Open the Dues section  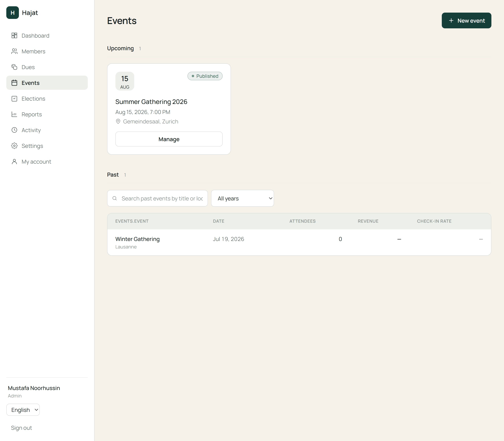pyautogui.click(x=47, y=67)
